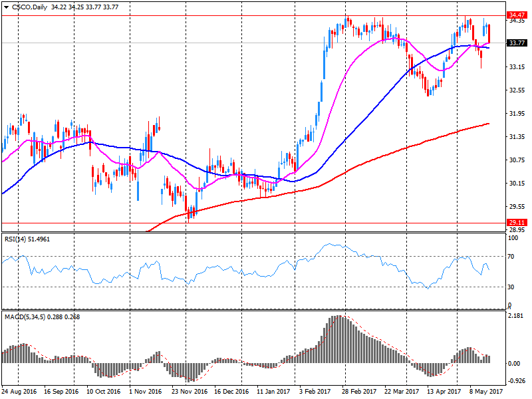The width and height of the screenshot is (532, 399).
Task: Select the 31.95 price axis label
Action: 517,113
